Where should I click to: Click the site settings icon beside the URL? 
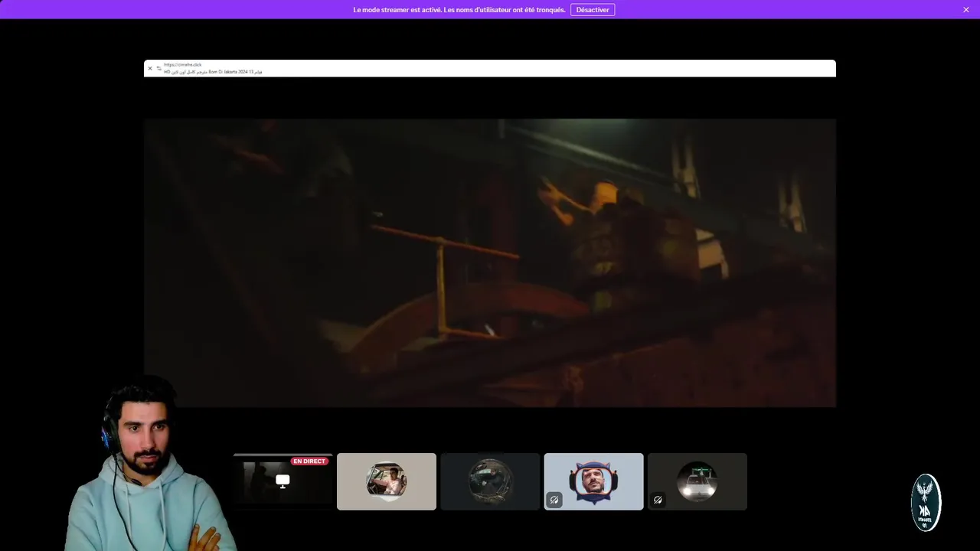(158, 68)
